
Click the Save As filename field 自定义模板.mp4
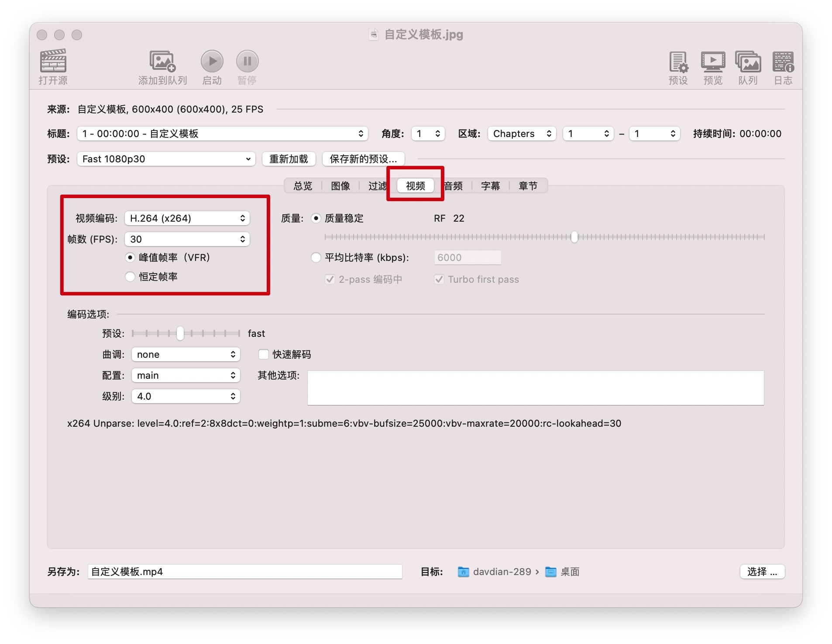pos(244,572)
